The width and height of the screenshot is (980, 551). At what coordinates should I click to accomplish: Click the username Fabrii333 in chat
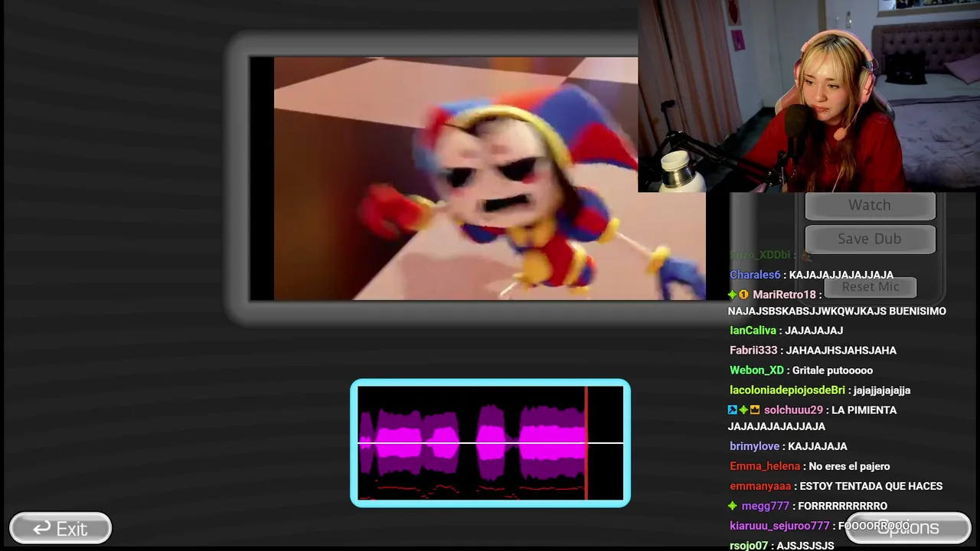point(753,350)
